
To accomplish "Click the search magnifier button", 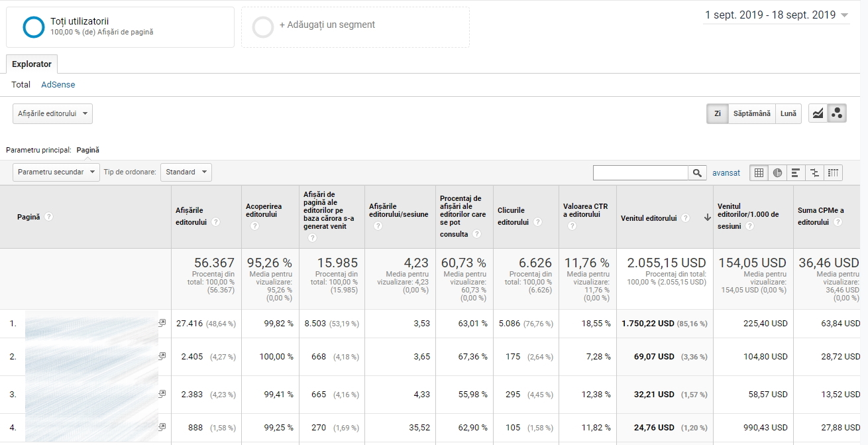I will (697, 172).
